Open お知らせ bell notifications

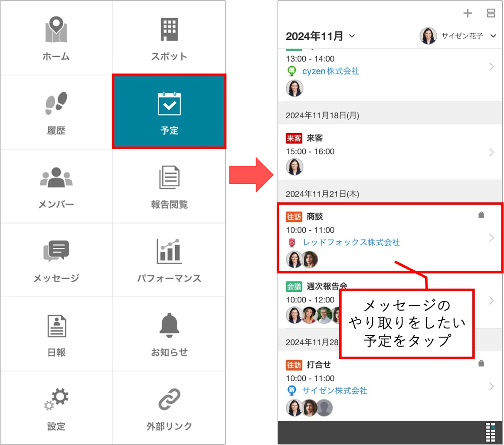(x=170, y=325)
